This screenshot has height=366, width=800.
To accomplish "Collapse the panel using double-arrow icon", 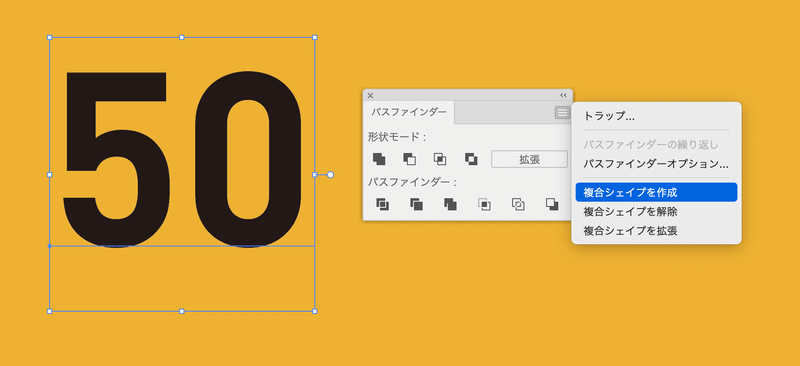I will coord(563,95).
